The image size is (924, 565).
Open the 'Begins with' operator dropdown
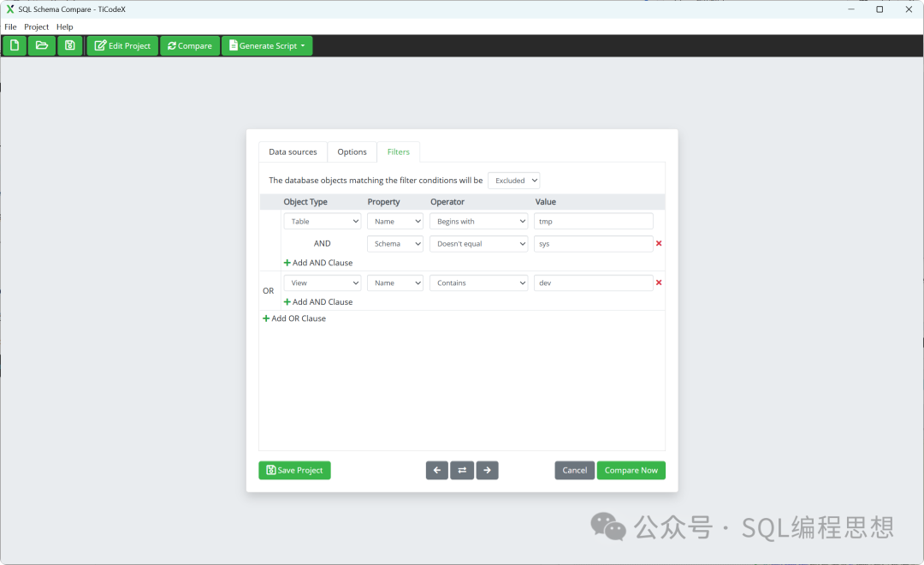click(x=479, y=222)
